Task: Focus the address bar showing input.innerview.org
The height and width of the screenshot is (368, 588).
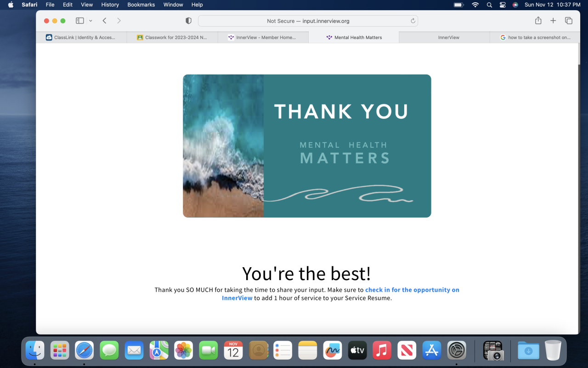Action: (308, 21)
